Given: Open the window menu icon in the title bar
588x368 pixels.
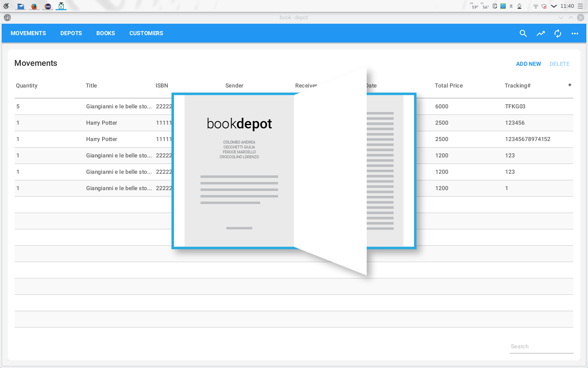Looking at the screenshot, I should pyautogui.click(x=7, y=18).
